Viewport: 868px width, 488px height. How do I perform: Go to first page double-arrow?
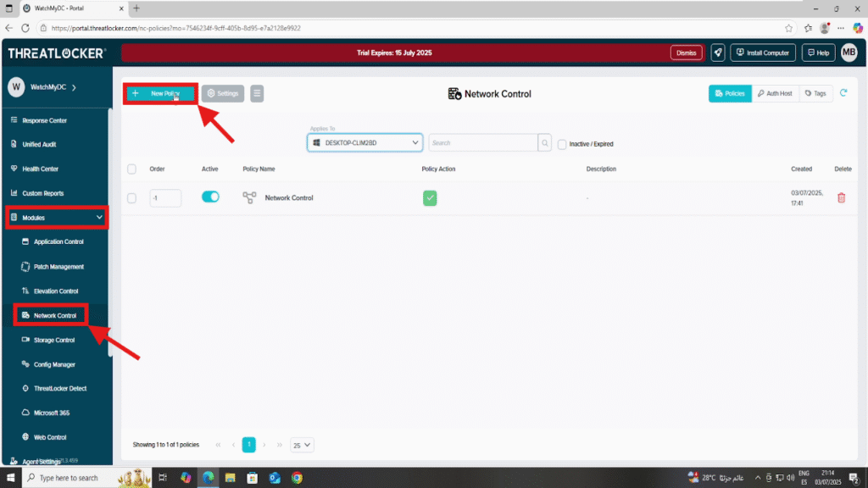click(218, 445)
